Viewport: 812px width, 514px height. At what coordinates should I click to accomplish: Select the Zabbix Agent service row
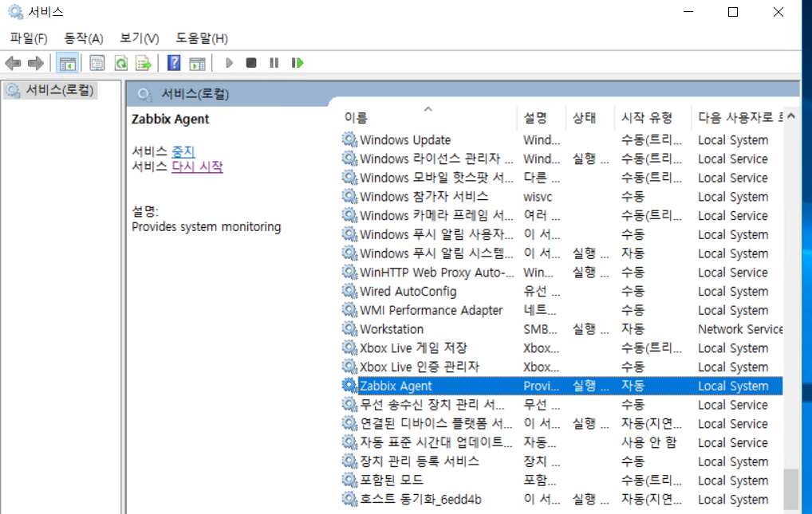click(x=562, y=386)
